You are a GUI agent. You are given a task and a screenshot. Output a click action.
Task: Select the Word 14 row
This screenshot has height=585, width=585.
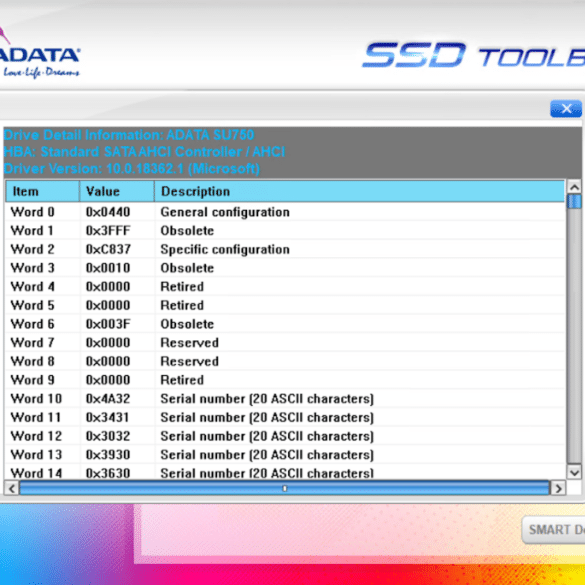click(285, 472)
